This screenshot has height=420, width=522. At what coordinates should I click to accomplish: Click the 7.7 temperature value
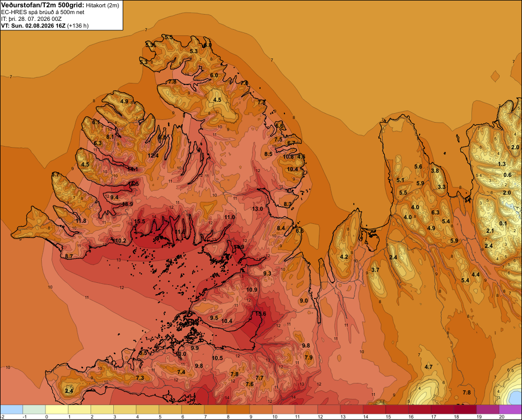(x=259, y=378)
